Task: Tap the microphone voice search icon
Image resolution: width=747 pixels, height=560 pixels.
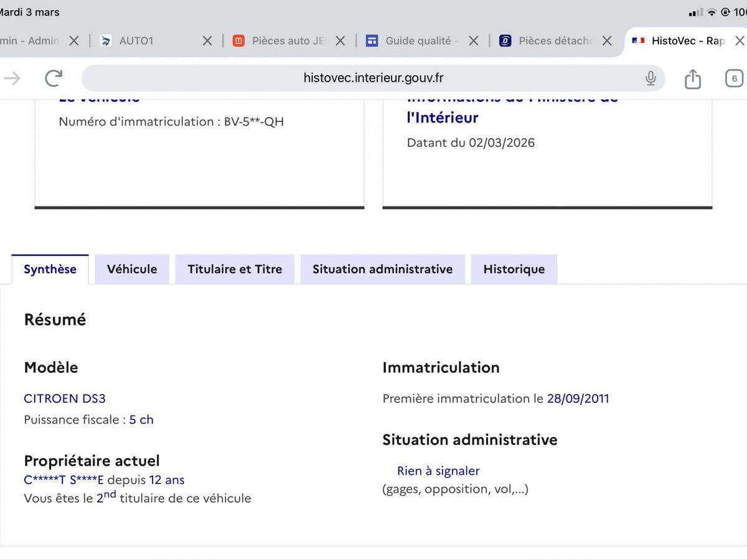Action: [x=651, y=78]
